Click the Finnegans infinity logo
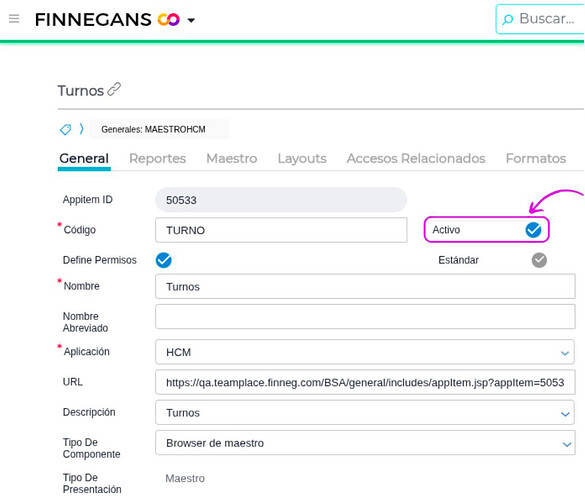 coord(169,19)
